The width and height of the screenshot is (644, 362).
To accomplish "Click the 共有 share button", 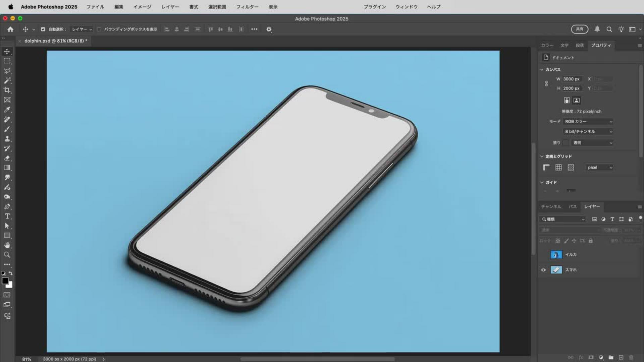I will [579, 29].
